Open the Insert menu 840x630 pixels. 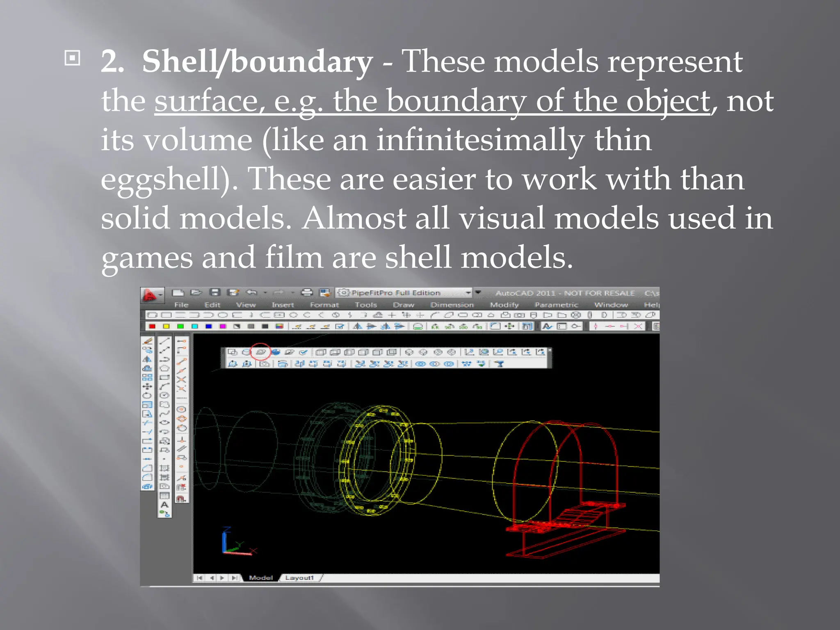[283, 305]
